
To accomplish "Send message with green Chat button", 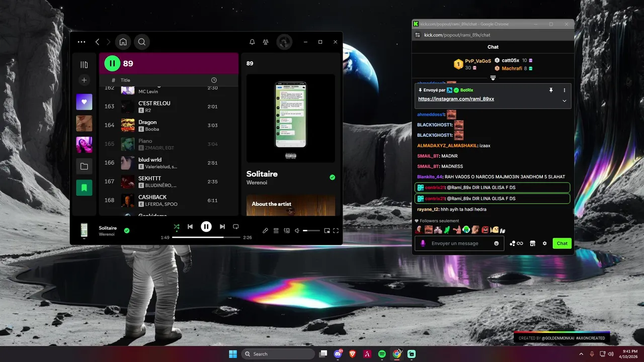I will (x=562, y=243).
